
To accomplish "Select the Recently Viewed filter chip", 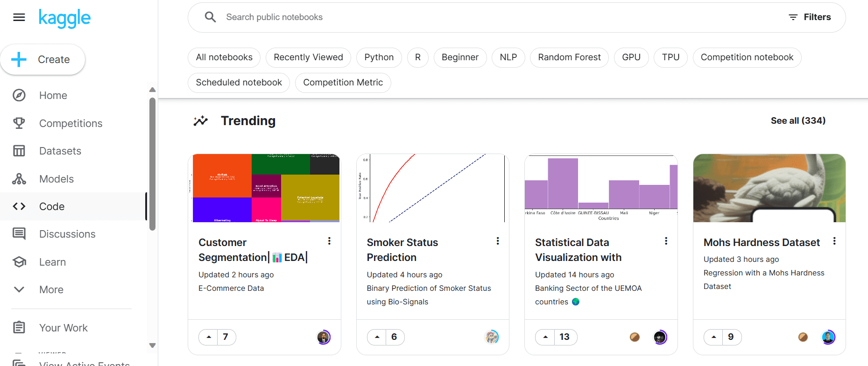I will [x=308, y=57].
